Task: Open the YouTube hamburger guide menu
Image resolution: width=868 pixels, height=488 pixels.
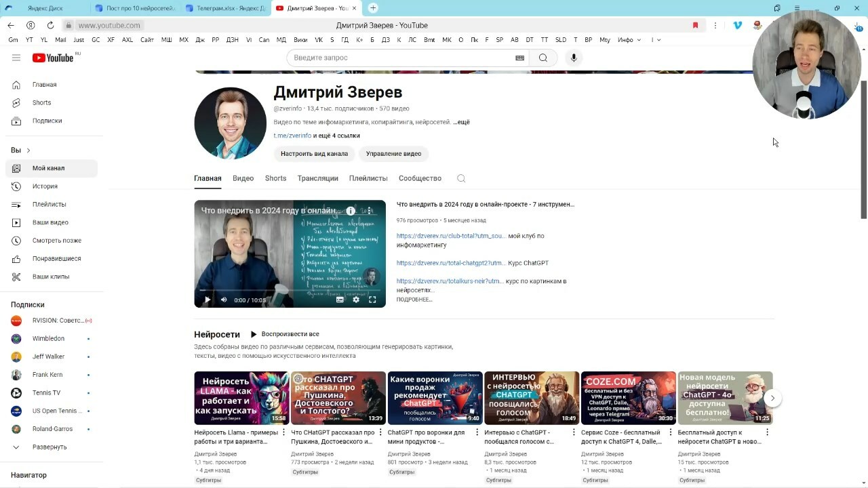Action: pyautogui.click(x=16, y=58)
